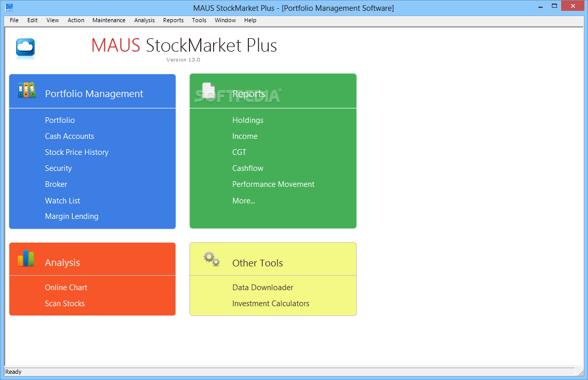Viewport: 588px width, 380px height.
Task: Open the Action menu
Action: [76, 20]
